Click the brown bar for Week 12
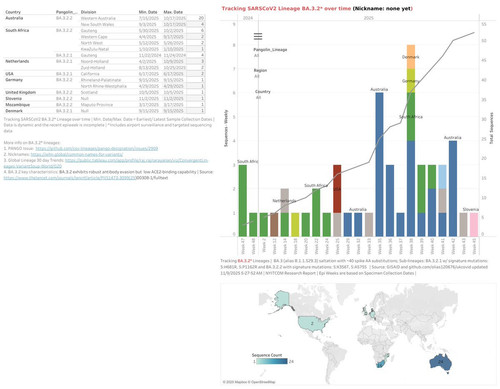The image size is (500, 389). pyautogui.click(x=274, y=225)
